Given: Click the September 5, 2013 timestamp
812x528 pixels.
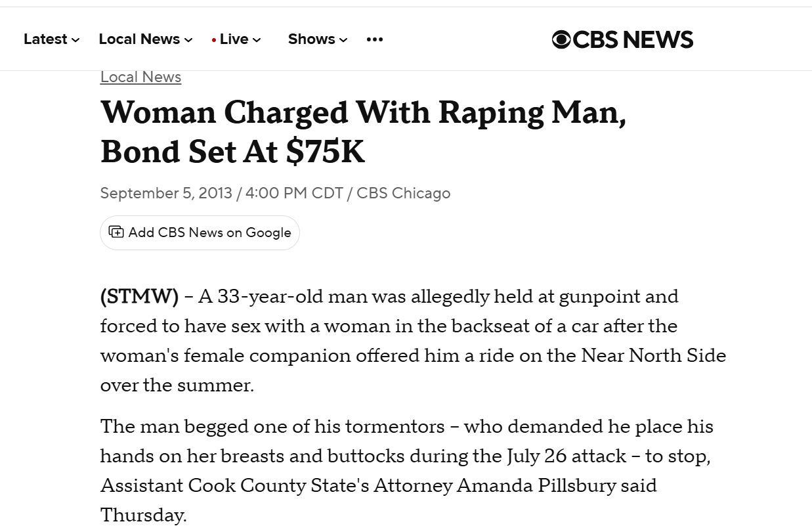Looking at the screenshot, I should pyautogui.click(x=166, y=193).
